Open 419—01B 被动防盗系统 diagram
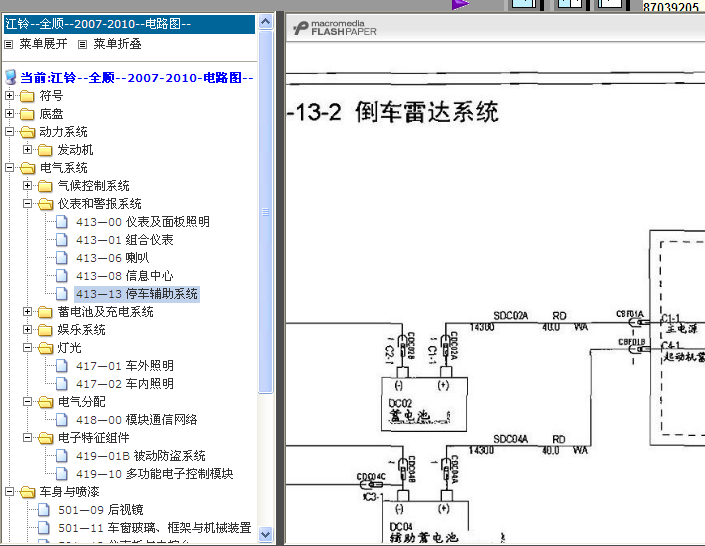The image size is (705, 546). pos(141,456)
